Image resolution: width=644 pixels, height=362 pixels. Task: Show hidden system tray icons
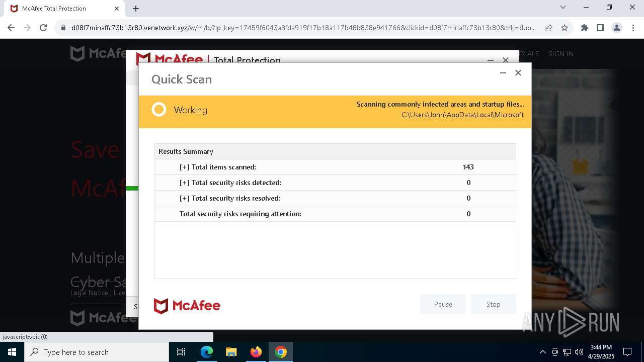pos(542,352)
